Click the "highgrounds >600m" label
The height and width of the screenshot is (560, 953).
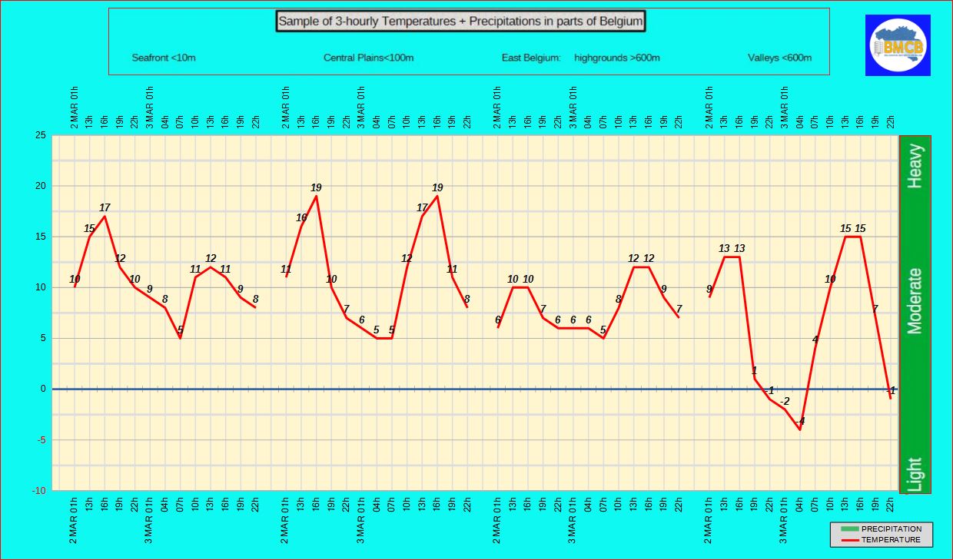click(616, 58)
